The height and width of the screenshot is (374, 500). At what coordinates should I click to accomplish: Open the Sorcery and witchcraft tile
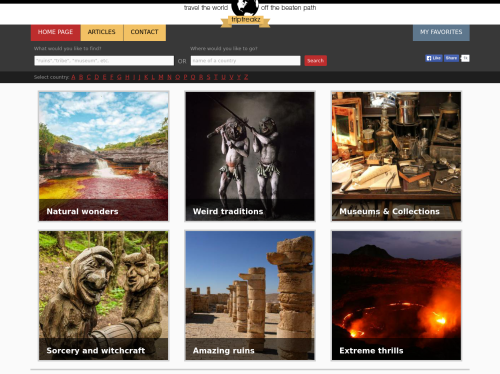click(x=103, y=295)
